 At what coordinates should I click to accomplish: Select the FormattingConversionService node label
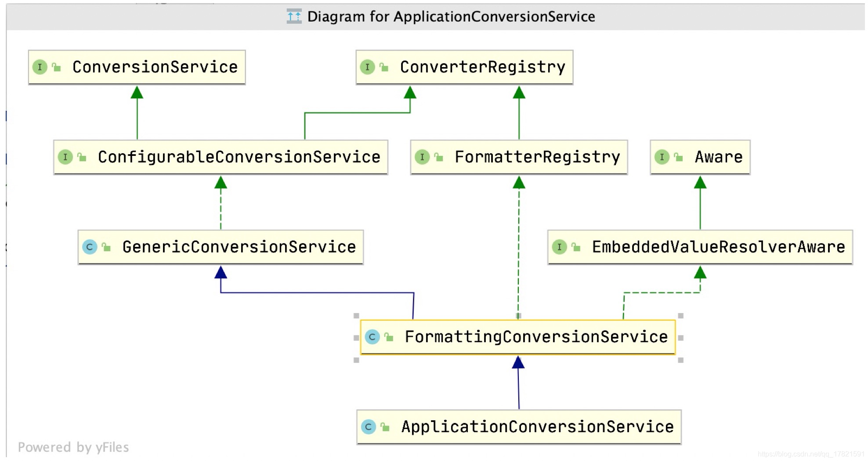coord(536,337)
